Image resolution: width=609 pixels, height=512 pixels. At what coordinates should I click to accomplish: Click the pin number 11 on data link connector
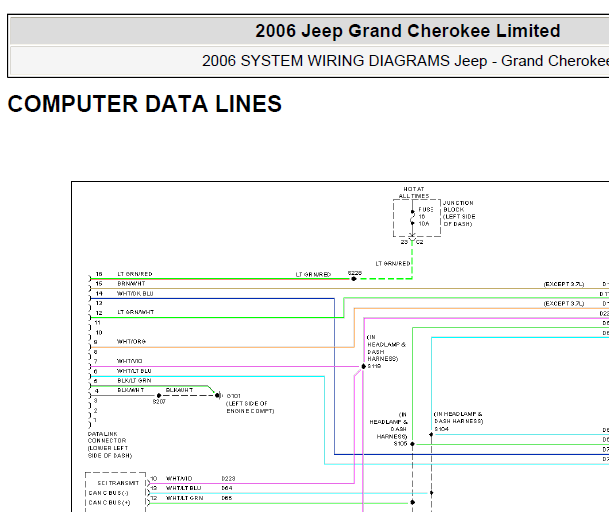pos(97,322)
